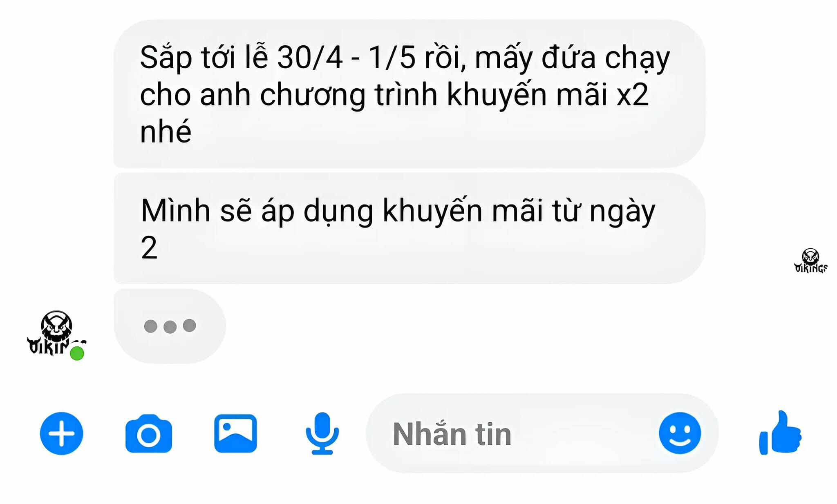837x504 pixels.
Task: Click the small Vikings seen-receipt avatar
Action: [x=810, y=261]
